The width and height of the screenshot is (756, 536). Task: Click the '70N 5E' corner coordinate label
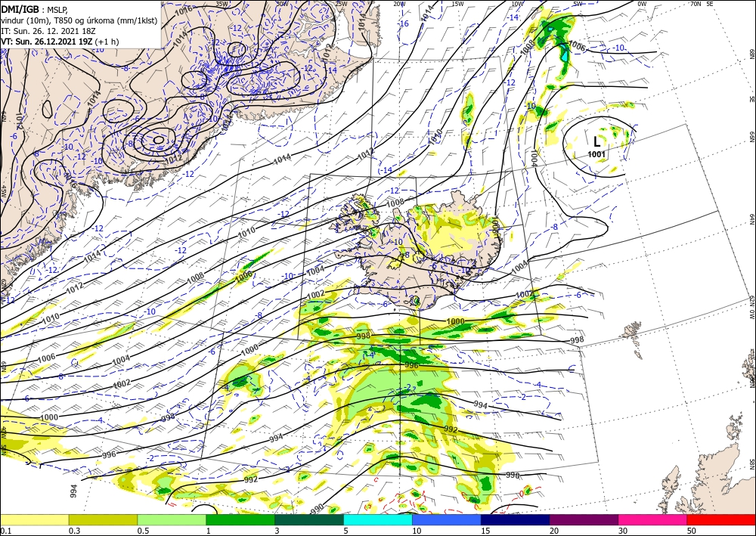click(702, 4)
